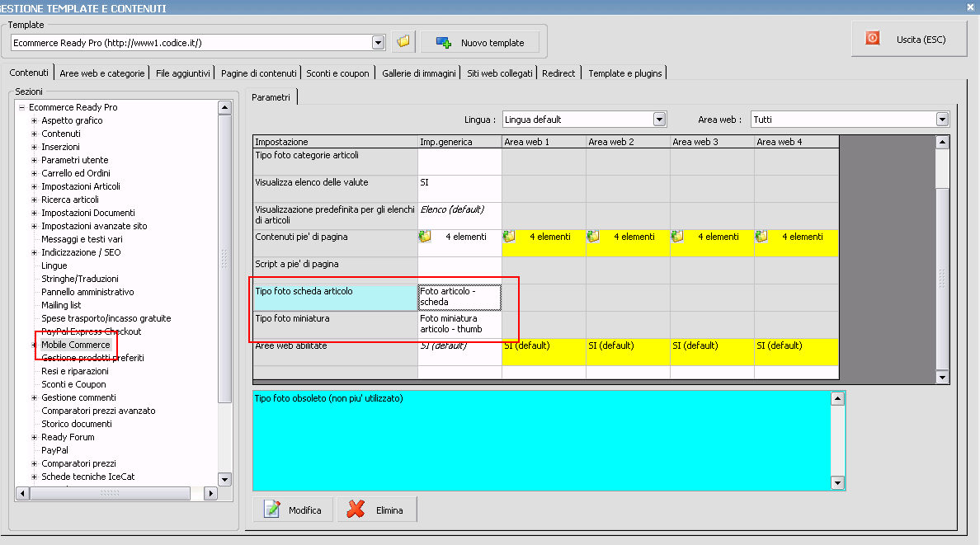980x545 pixels.
Task: Click the folder icon in the Area web 2 footer cell
Action: click(594, 237)
